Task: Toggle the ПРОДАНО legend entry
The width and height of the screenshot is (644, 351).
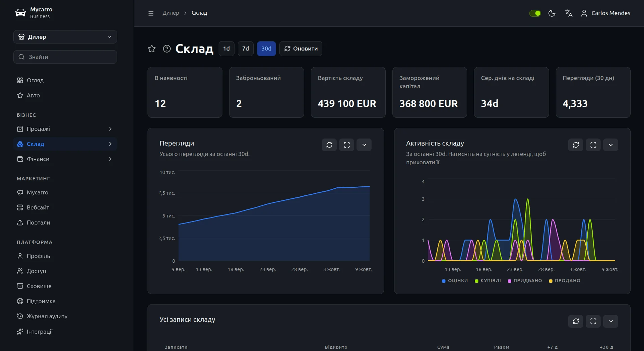Action: 565,281
